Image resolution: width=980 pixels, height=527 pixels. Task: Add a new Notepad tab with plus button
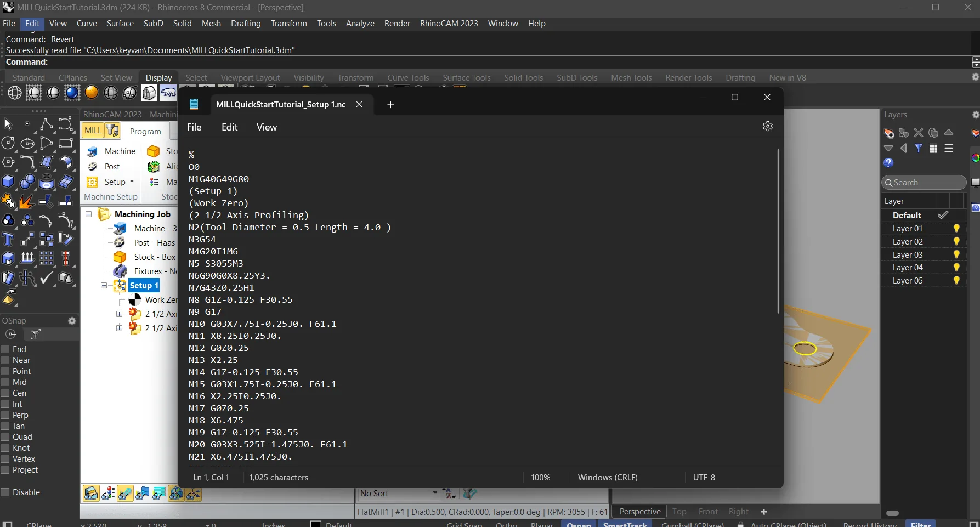(390, 105)
